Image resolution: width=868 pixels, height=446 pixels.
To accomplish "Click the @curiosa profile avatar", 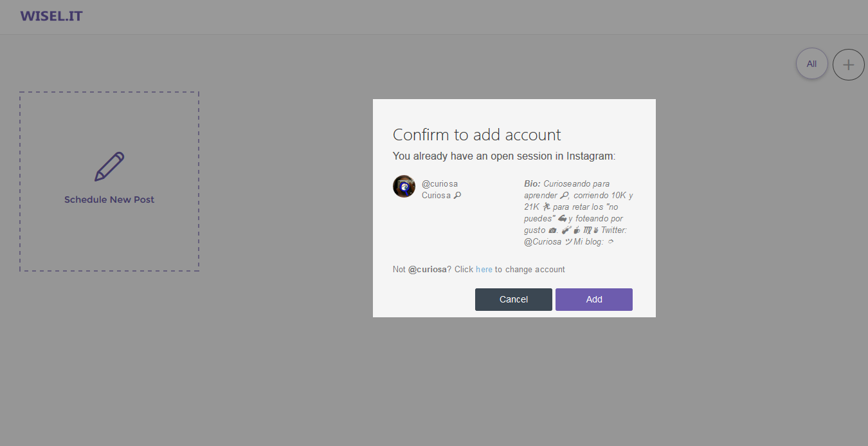I will (x=404, y=186).
